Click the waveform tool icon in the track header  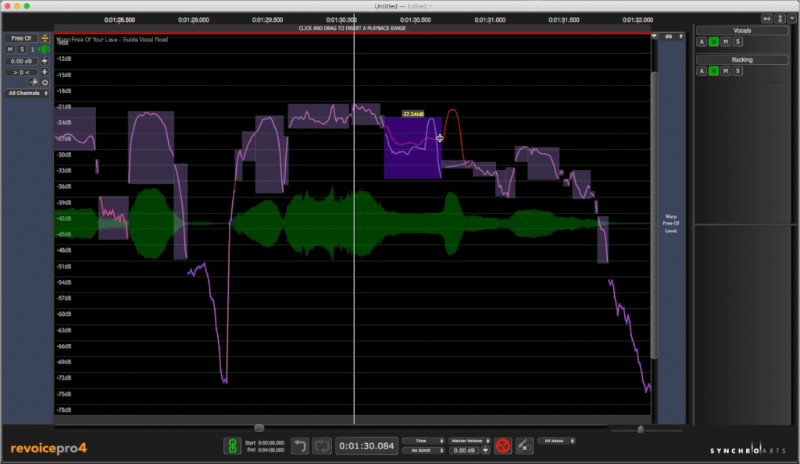[34, 82]
